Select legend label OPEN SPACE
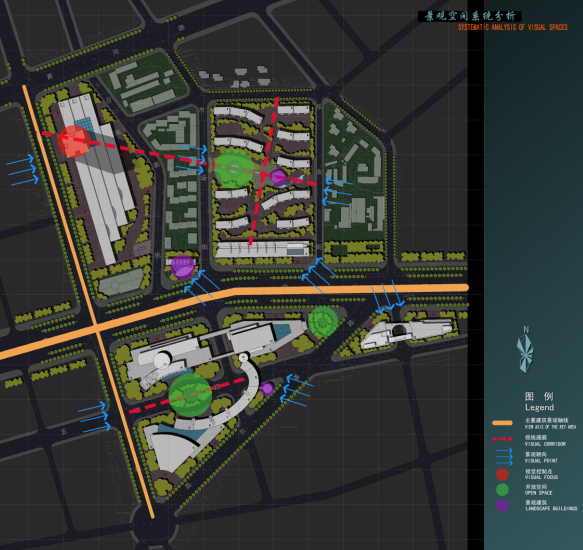Screen dimensions: 583x550 tap(538, 493)
